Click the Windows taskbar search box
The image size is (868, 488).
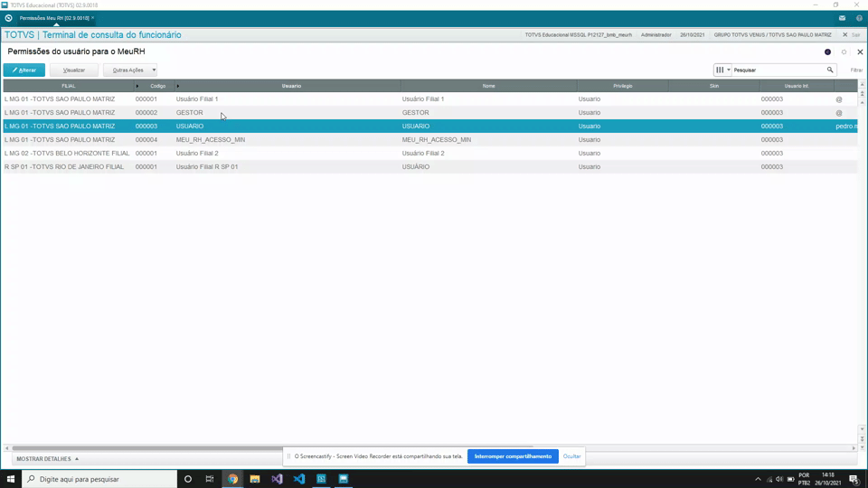tap(99, 479)
